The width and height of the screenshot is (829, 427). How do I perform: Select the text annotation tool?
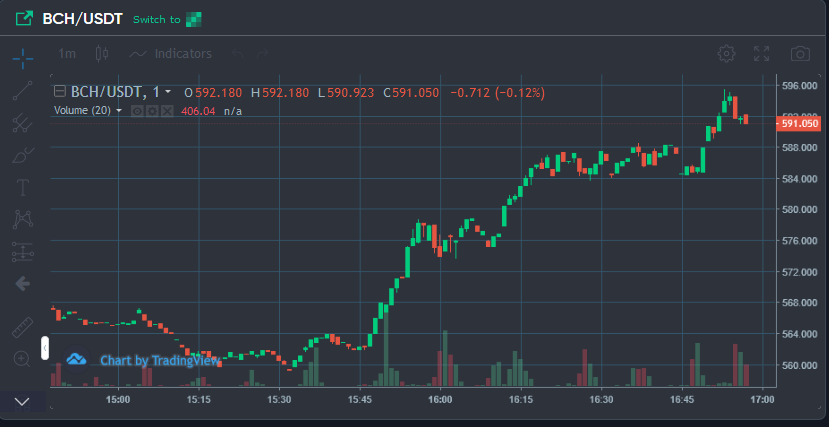pyautogui.click(x=23, y=187)
